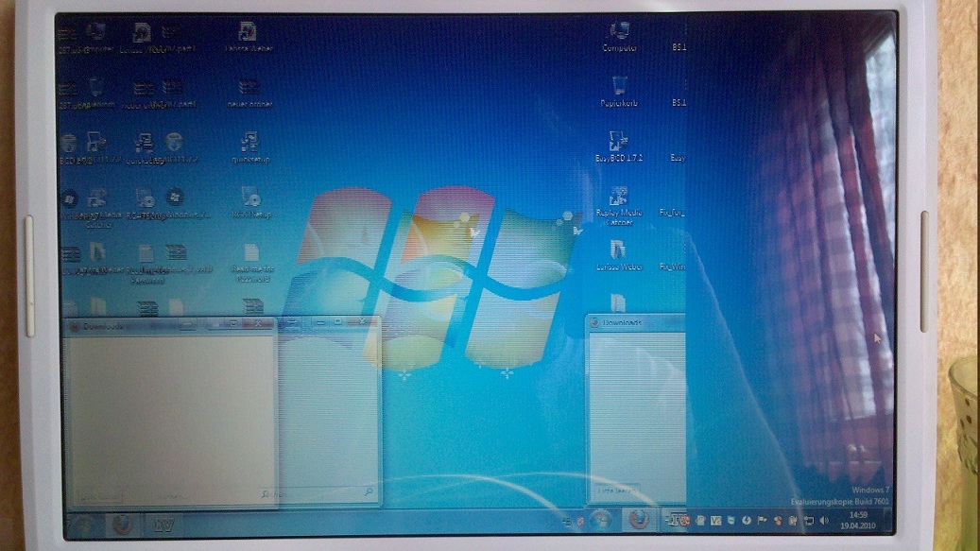Open the Papierkorb recycle bin icon
This screenshot has height=551, width=980.
[619, 92]
